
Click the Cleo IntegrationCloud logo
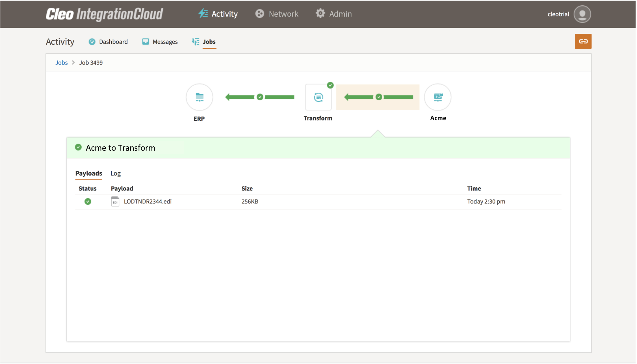pyautogui.click(x=104, y=14)
